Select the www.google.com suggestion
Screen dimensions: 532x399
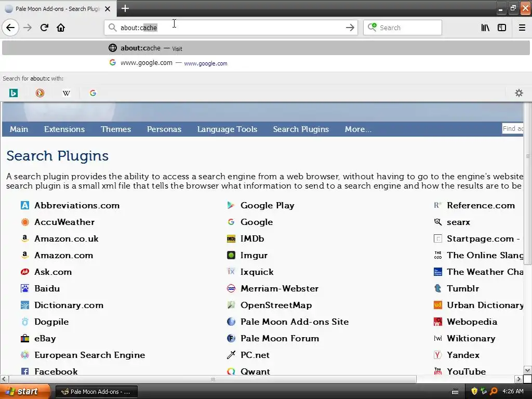(x=265, y=63)
